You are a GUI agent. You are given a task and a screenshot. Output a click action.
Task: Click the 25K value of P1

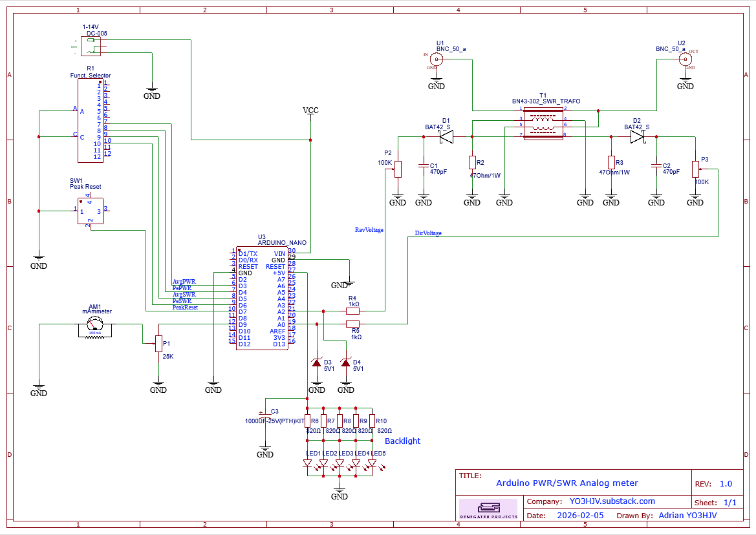[x=167, y=357]
